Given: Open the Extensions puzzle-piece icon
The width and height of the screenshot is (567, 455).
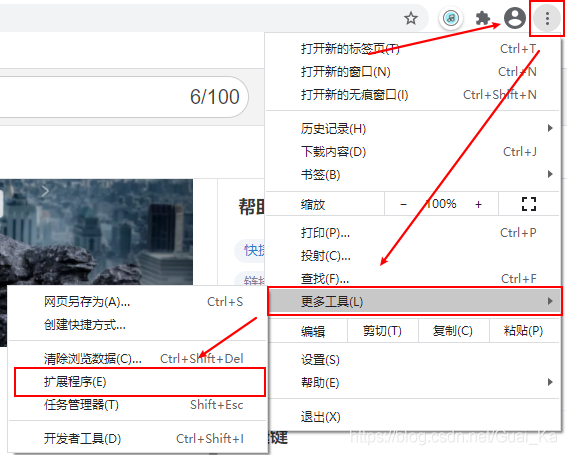Looking at the screenshot, I should 483,18.
